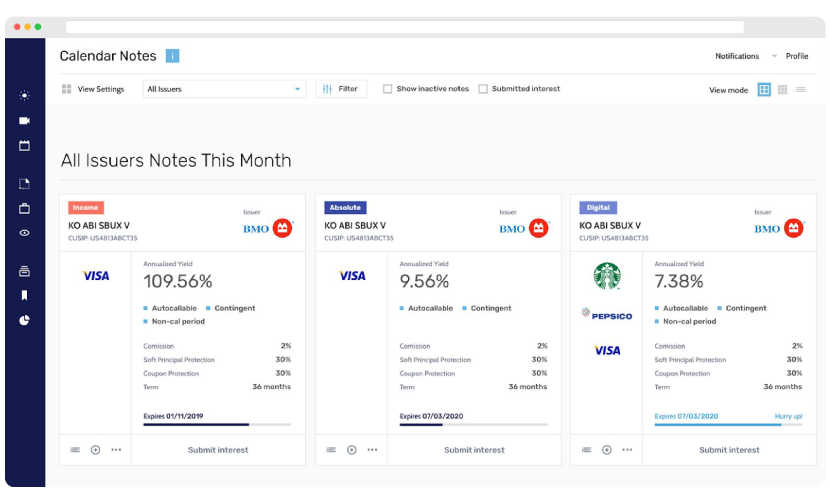
Task: Click the BMO issuer logo on Digital card
Action: 779,228
